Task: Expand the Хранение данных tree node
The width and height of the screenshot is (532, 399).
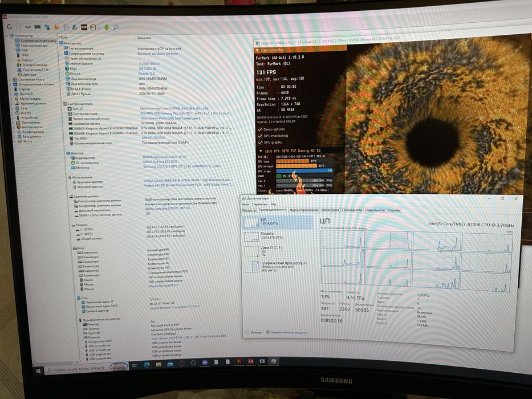Action: (11, 103)
